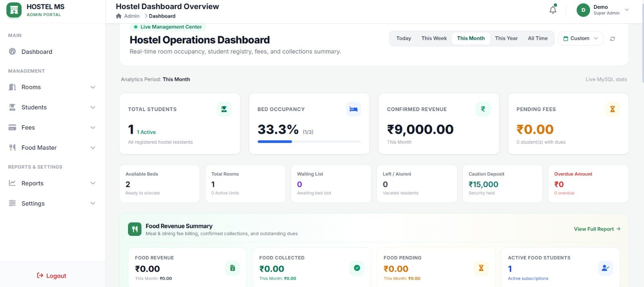Select the This Month period tab
The height and width of the screenshot is (287, 644).
coord(471,38)
